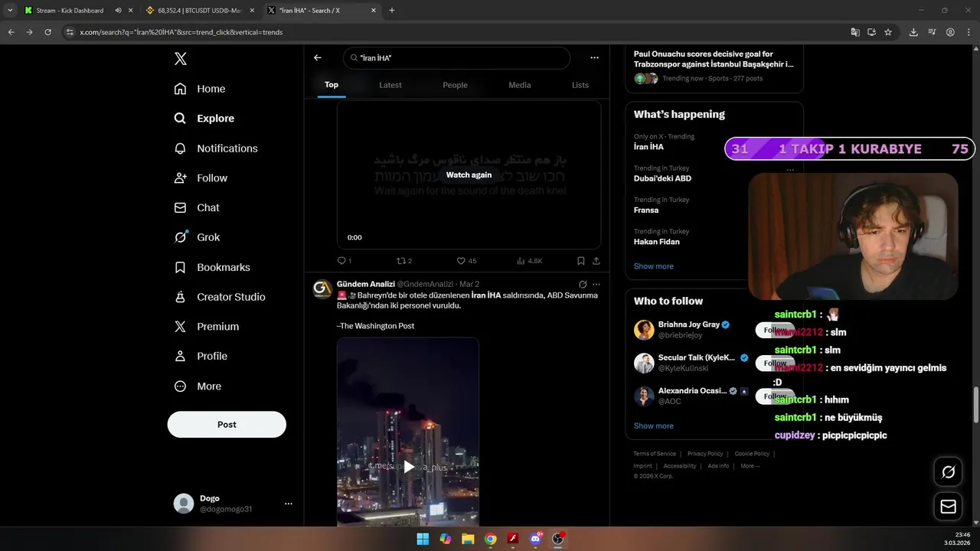Open Premium in the sidebar
Image resolution: width=980 pixels, height=551 pixels.
pos(207,326)
